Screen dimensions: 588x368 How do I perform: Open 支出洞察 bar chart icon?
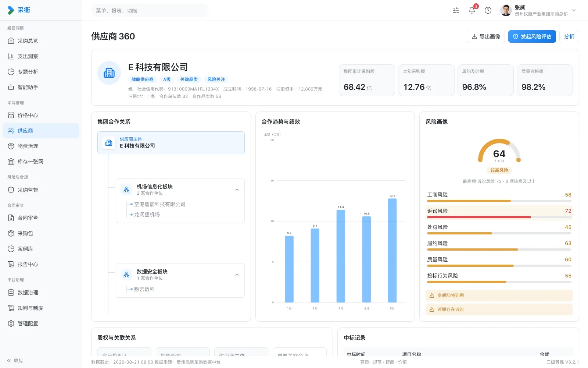[11, 56]
